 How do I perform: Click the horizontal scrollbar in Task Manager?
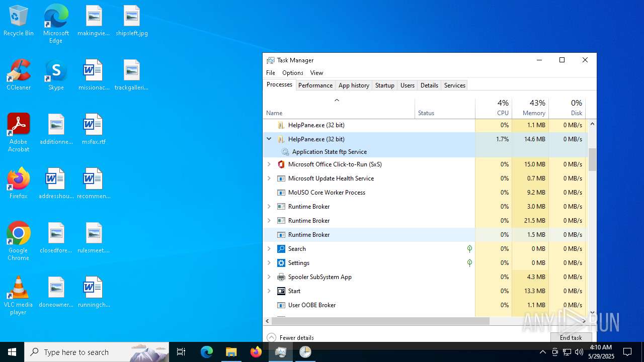(381, 321)
